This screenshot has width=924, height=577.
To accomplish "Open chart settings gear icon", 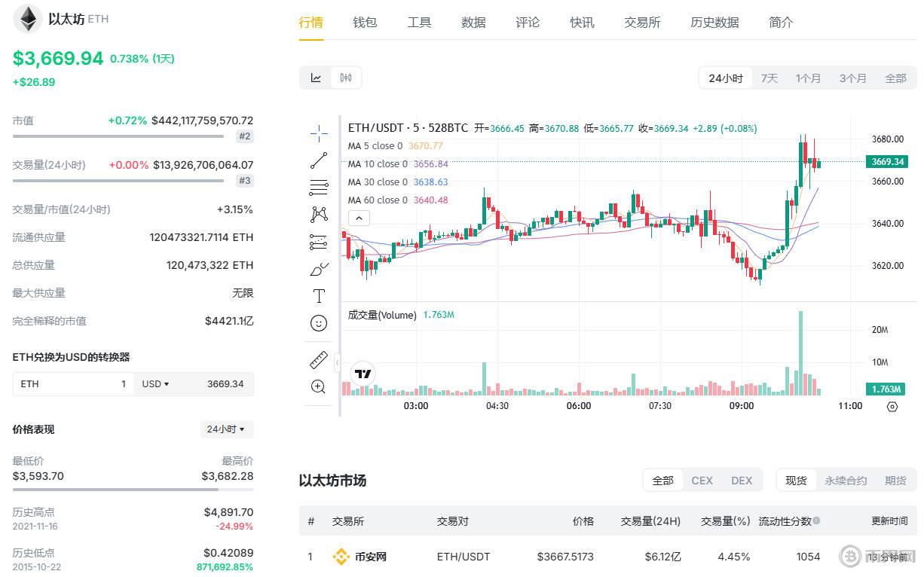I will click(892, 407).
